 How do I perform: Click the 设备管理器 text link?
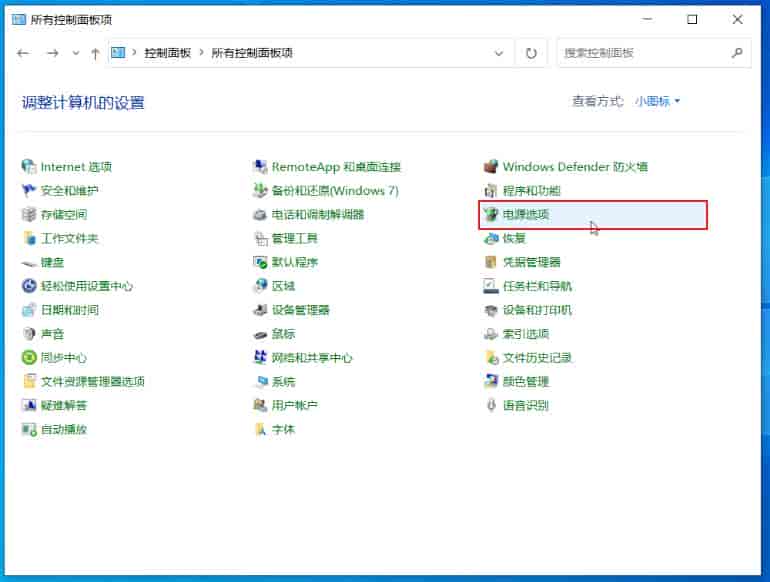[x=301, y=310]
